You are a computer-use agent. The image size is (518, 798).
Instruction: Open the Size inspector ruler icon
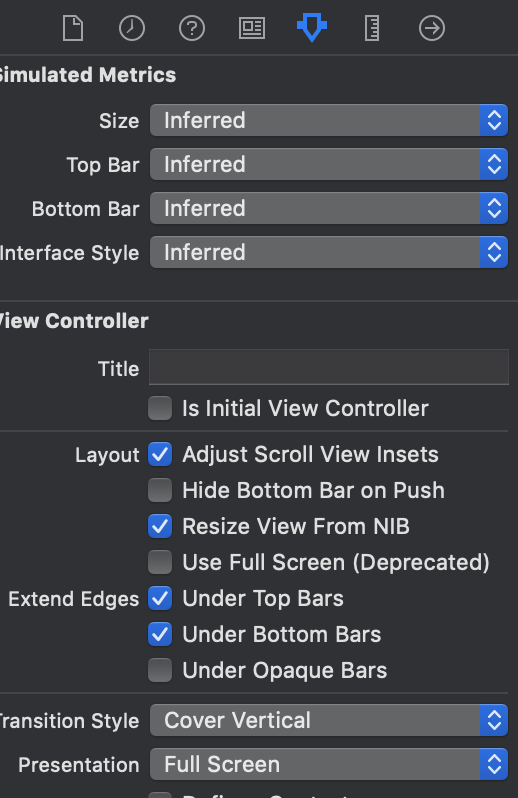(x=372, y=28)
